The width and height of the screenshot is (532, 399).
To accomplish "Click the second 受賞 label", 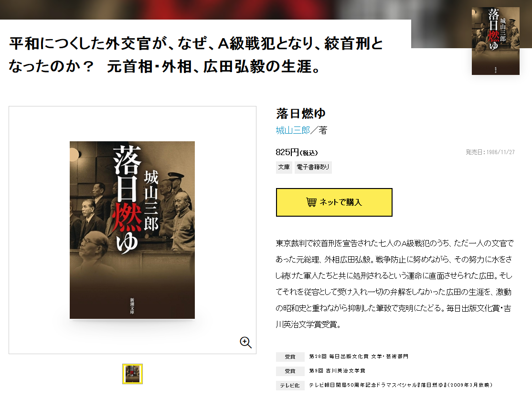I will coord(290,371).
